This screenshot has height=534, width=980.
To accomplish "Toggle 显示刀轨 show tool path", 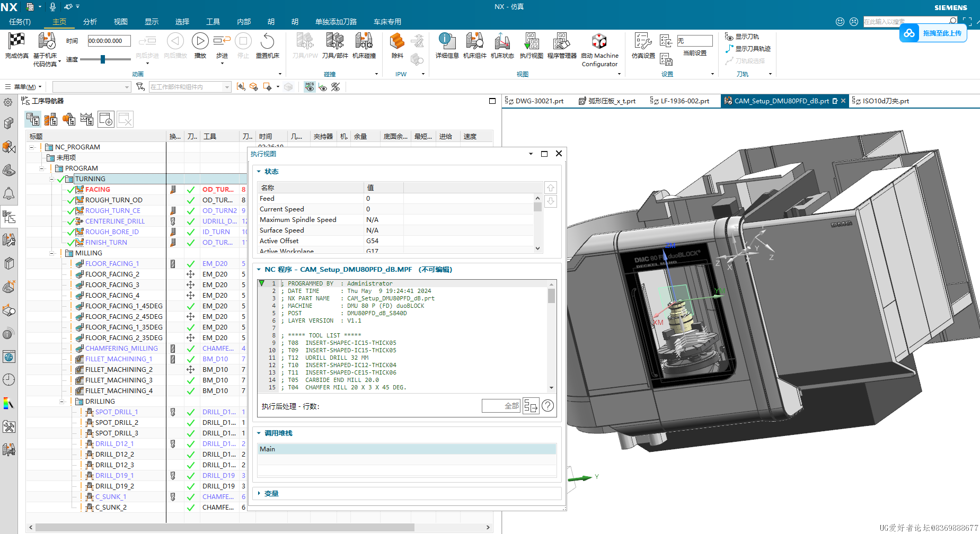I will [742, 37].
